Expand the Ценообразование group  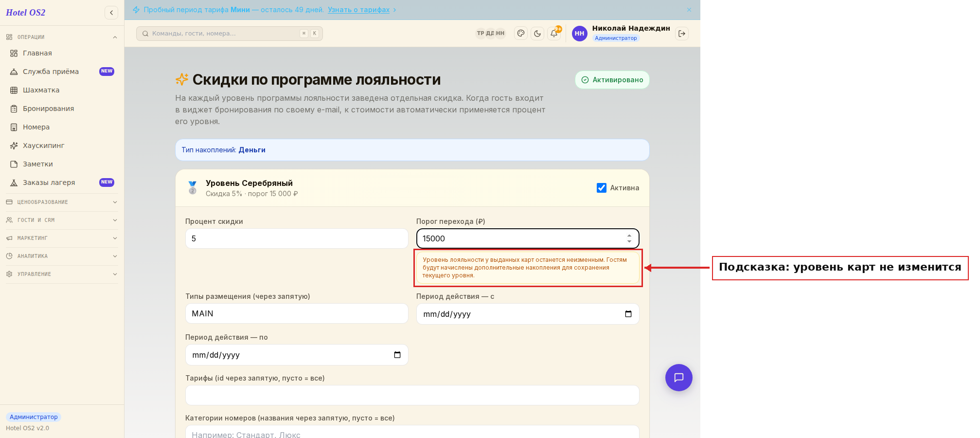point(62,202)
